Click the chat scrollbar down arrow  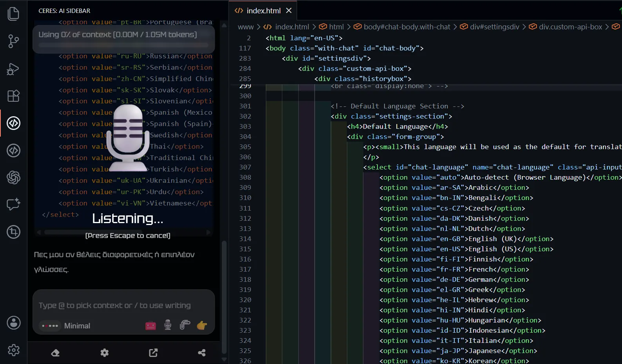224,359
